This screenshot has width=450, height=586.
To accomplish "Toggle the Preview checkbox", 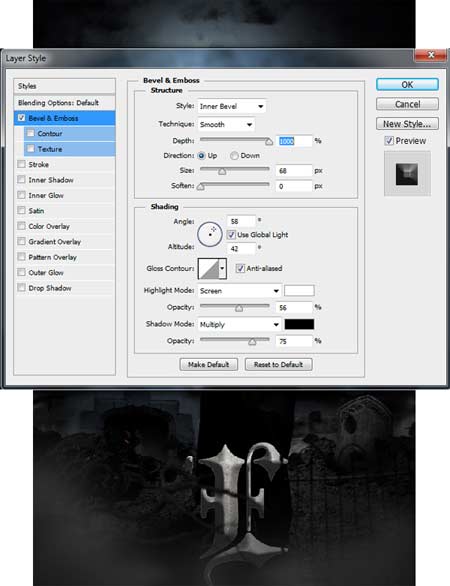I will coord(389,141).
